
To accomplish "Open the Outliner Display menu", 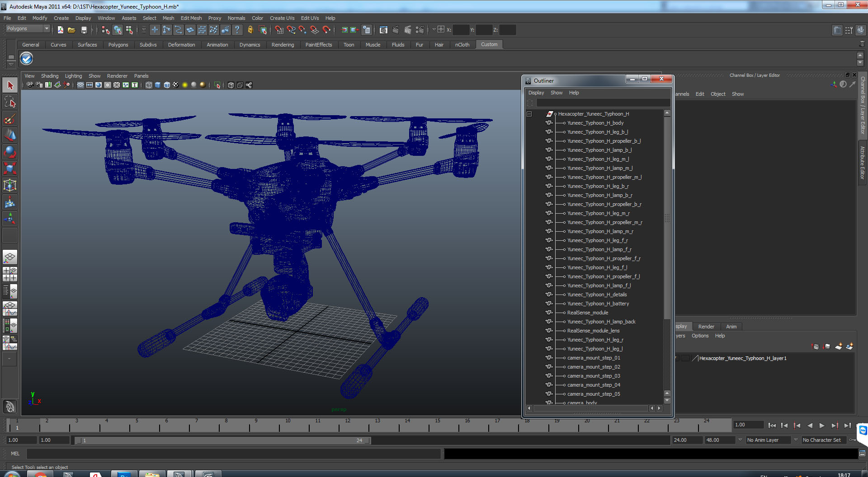I will point(536,93).
